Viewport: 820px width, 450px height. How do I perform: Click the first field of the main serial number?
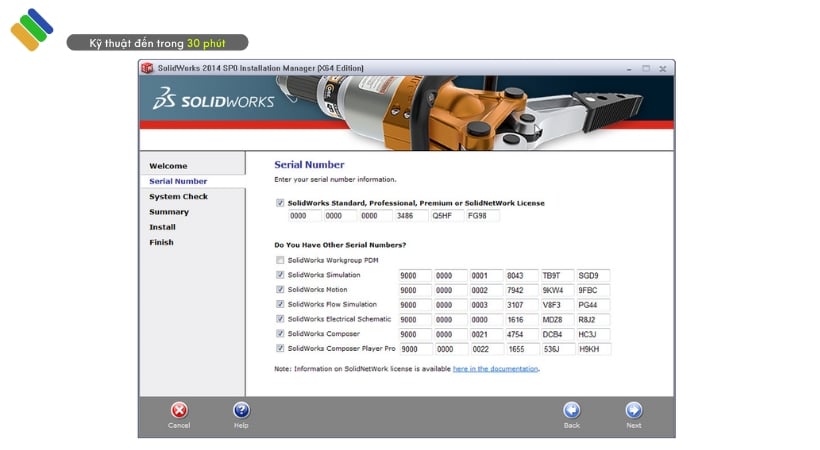[303, 216]
